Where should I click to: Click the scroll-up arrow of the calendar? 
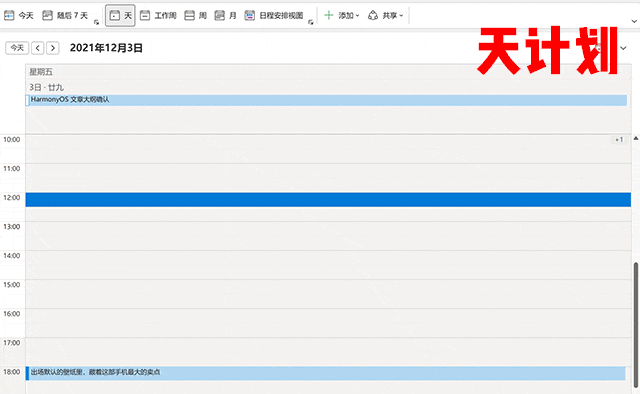636,138
